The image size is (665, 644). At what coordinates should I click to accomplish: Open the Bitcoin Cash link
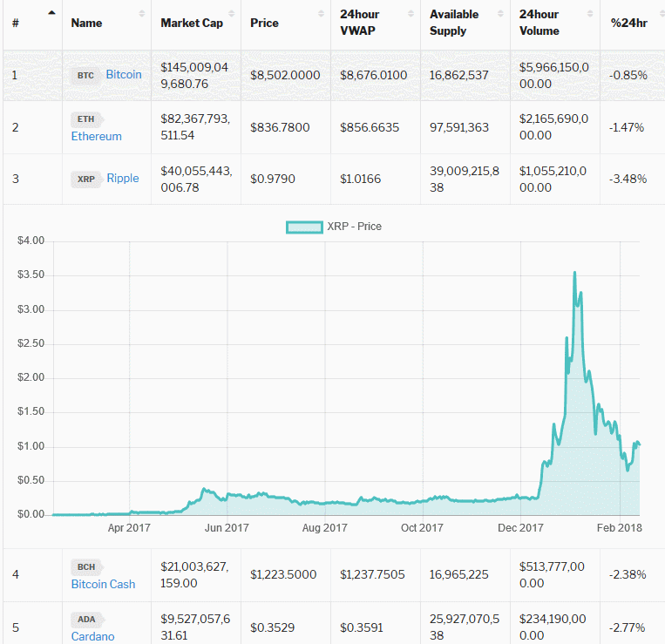(104, 584)
